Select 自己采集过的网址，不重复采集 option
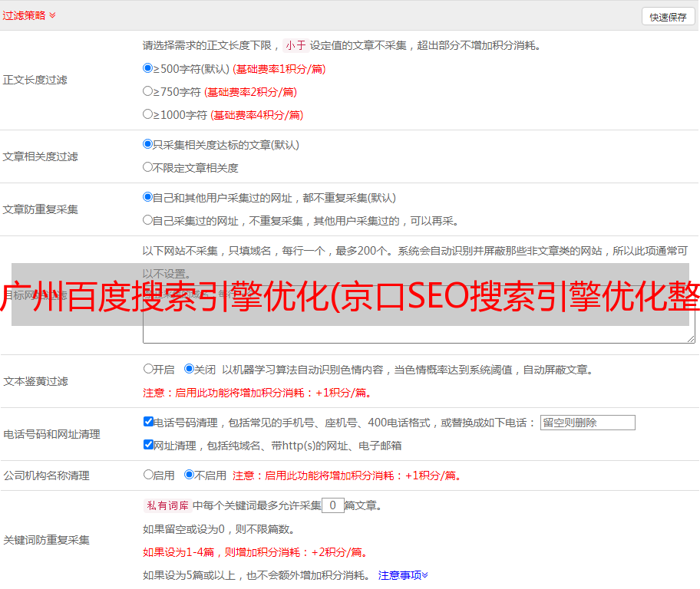The image size is (700, 589). pyautogui.click(x=148, y=220)
